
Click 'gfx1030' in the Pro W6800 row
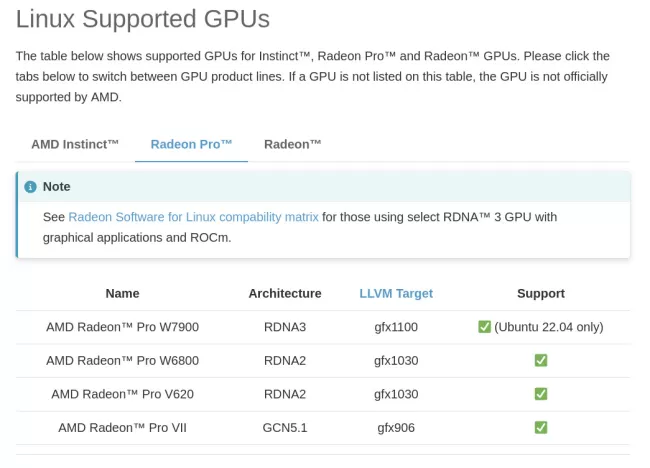(396, 361)
